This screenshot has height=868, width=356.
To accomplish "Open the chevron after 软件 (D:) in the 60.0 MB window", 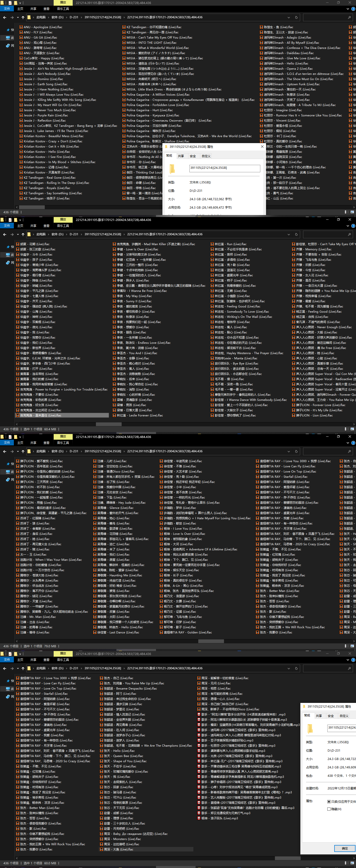I will click(x=67, y=668).
